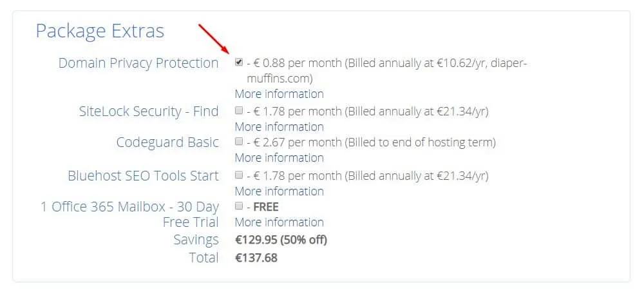644x292 pixels.
Task: Click the 1 Office 365 Mailbox label
Action: click(x=129, y=207)
